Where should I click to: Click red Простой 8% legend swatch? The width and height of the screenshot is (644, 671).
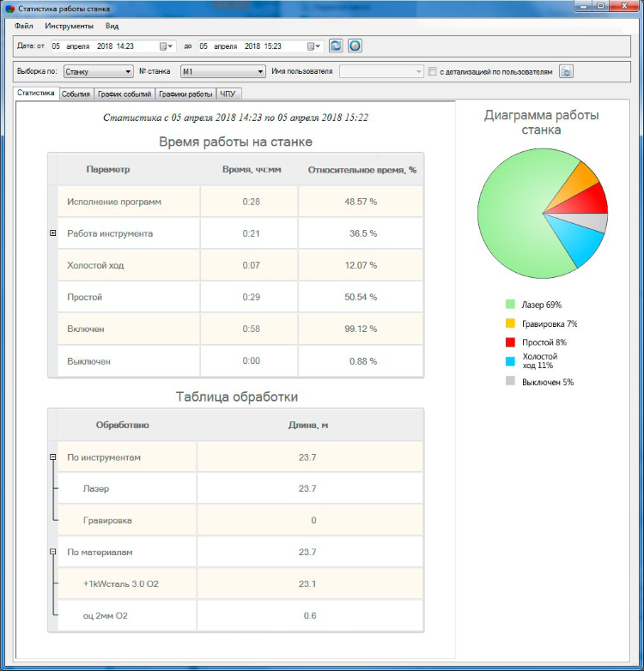click(x=510, y=342)
